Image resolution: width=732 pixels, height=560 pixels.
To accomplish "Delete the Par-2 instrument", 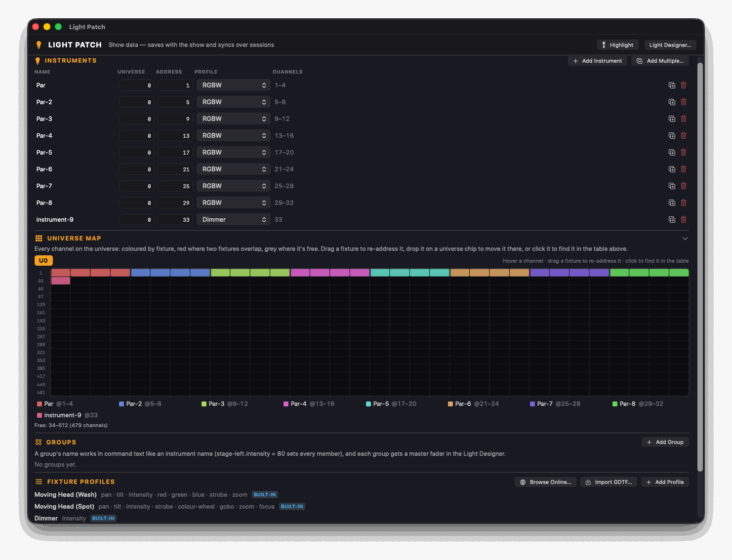I will point(684,102).
